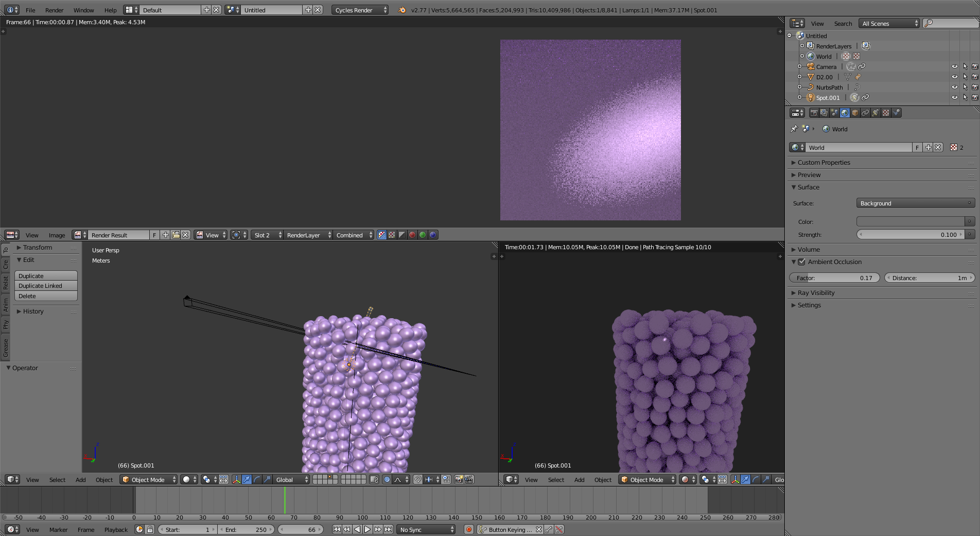Click the OpenGL render animation clapper icon
Screen dimensions: 980x536
click(x=469, y=479)
